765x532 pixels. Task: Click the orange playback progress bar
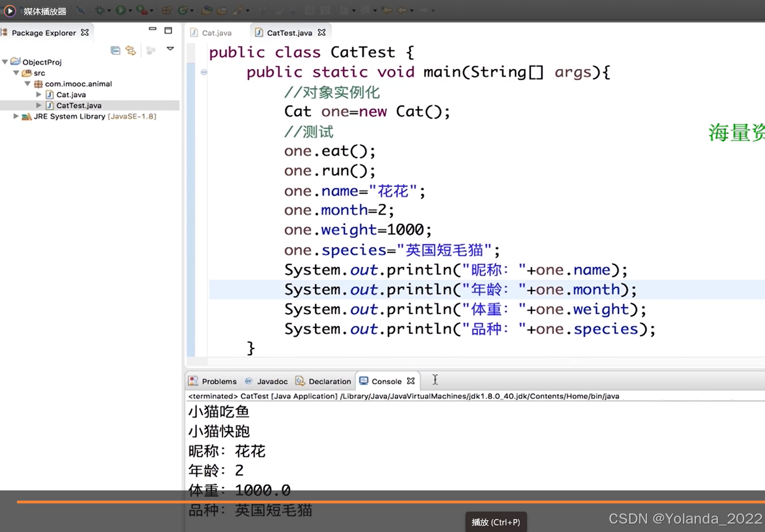pyautogui.click(x=390, y=502)
